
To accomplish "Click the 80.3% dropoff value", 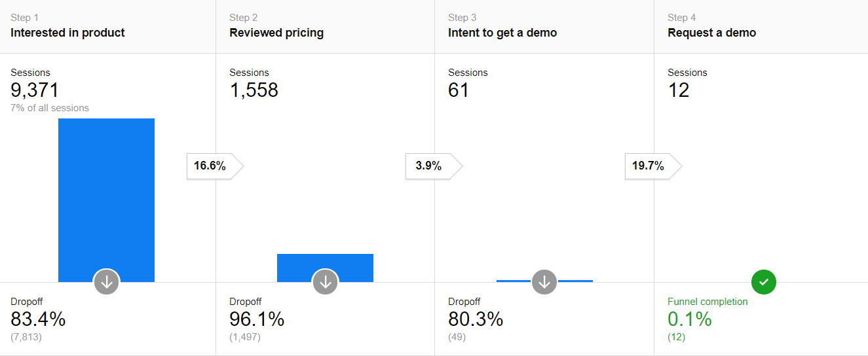I will [476, 319].
